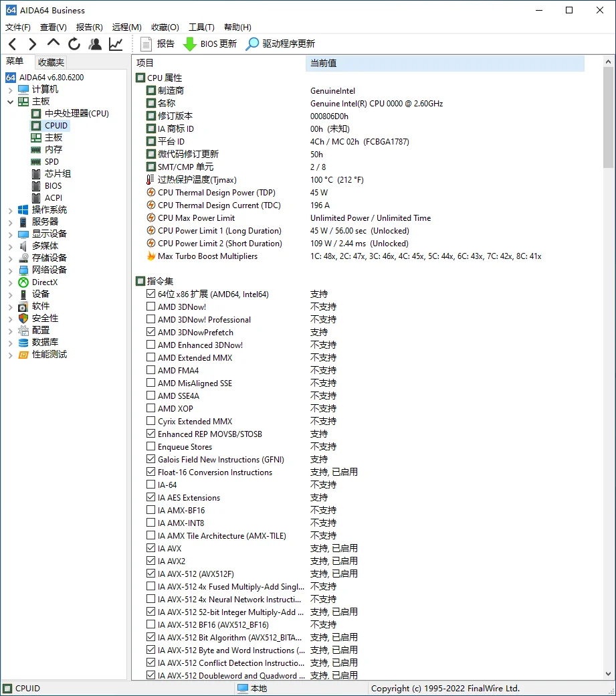Select the 内存 memory chip icon
The image size is (616, 696).
[x=36, y=150]
